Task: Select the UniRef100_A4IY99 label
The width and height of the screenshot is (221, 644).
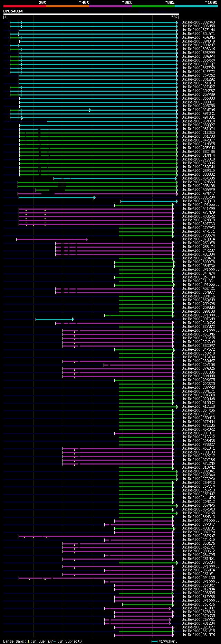Action: tap(198, 209)
